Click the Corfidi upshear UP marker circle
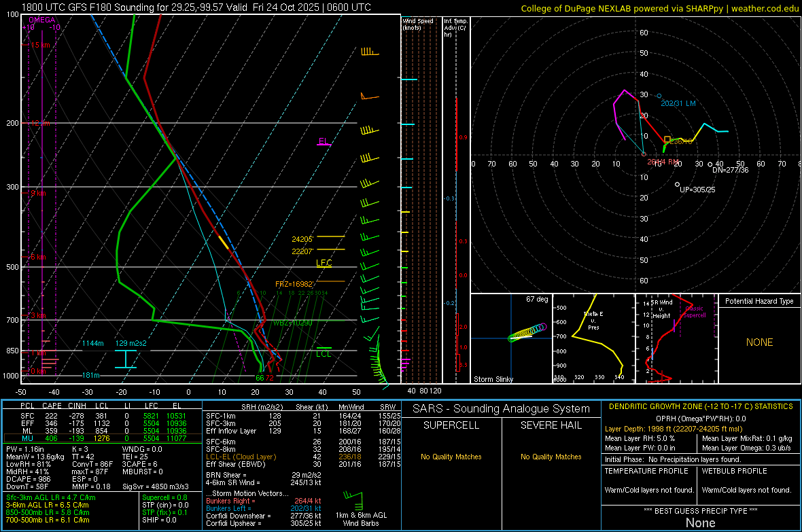Image resolution: width=802 pixels, height=532 pixels. coord(677,184)
